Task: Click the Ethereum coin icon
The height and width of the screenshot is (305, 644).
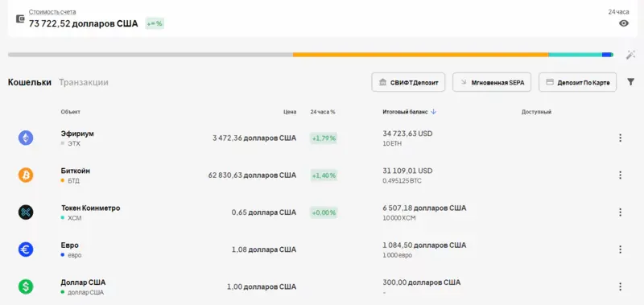Action: [x=26, y=138]
